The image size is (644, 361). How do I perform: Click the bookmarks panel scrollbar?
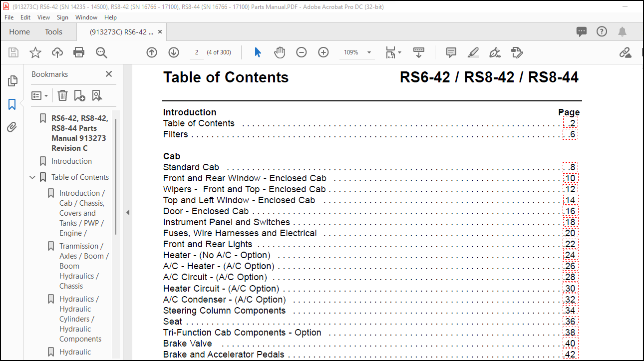pyautogui.click(x=116, y=176)
